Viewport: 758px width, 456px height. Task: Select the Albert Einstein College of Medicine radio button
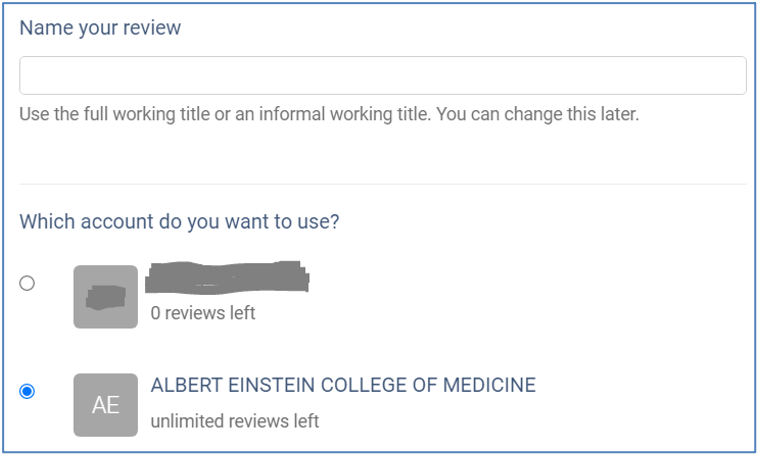click(27, 391)
